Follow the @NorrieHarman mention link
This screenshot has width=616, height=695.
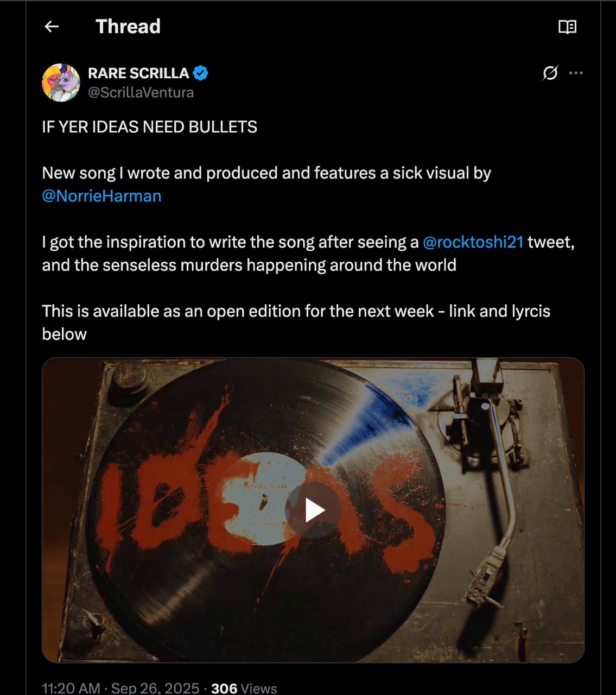click(x=101, y=195)
